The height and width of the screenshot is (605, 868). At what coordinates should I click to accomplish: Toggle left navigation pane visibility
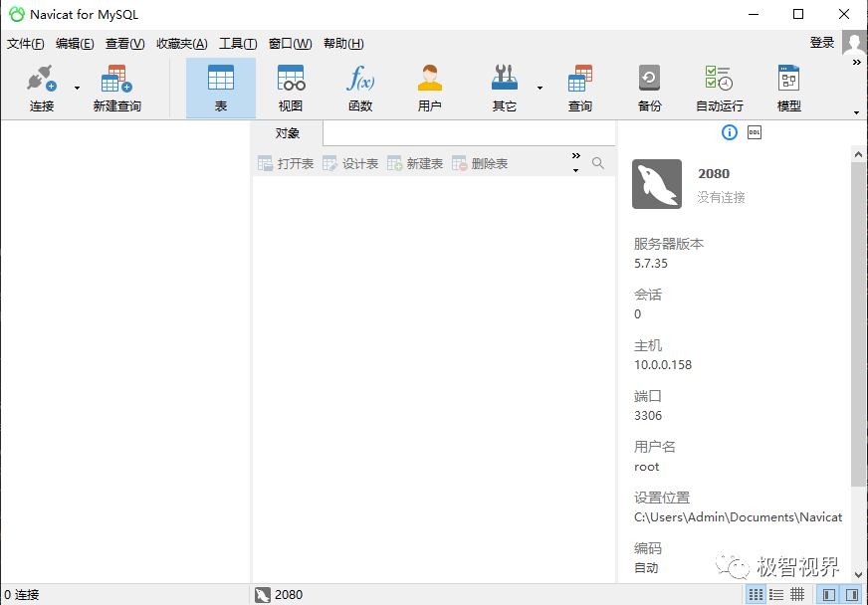pos(829,594)
